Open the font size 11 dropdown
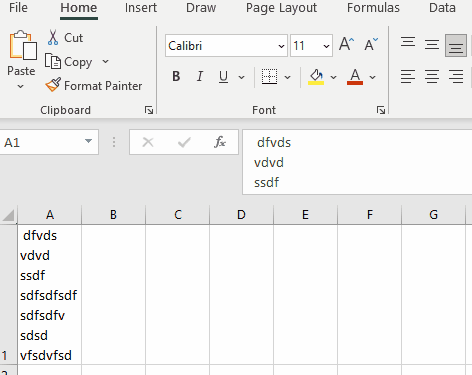This screenshot has width=472, height=375. pos(326,46)
